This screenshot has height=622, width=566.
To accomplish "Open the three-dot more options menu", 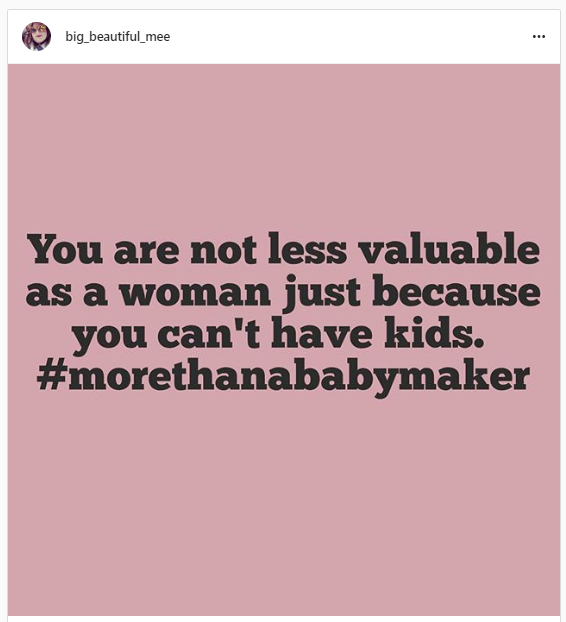I will (x=539, y=36).
